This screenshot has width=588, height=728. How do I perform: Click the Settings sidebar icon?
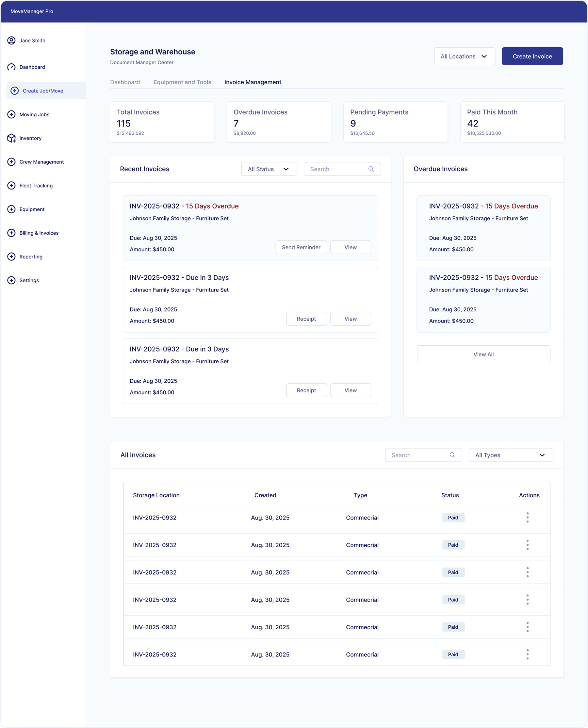click(11, 280)
